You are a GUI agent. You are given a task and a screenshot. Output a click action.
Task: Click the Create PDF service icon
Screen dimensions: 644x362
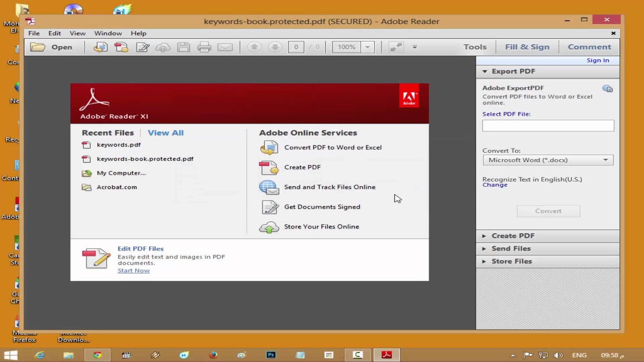click(269, 167)
